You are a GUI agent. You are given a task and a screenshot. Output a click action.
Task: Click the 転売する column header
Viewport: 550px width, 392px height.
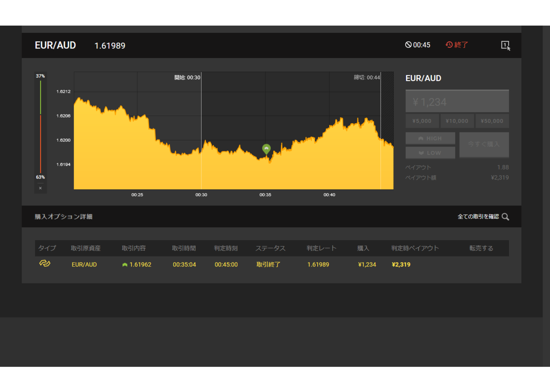(481, 248)
